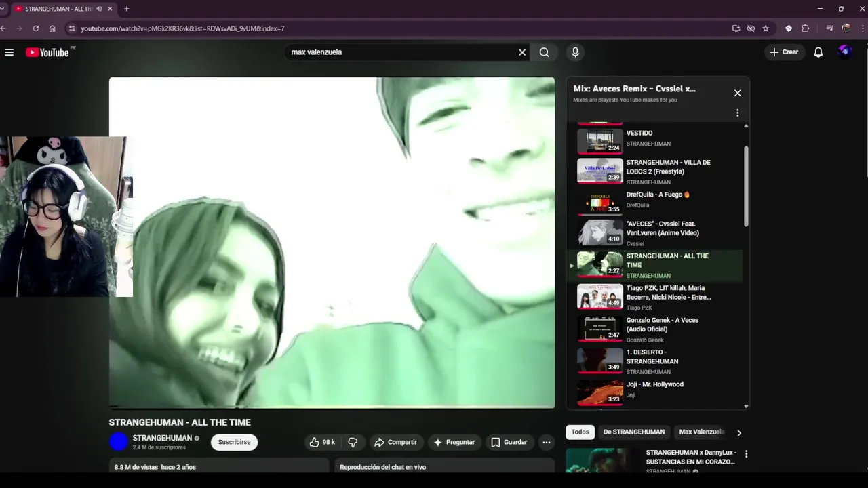
Task: Open the STRANGEHUMAN channel avatar
Action: (x=119, y=442)
